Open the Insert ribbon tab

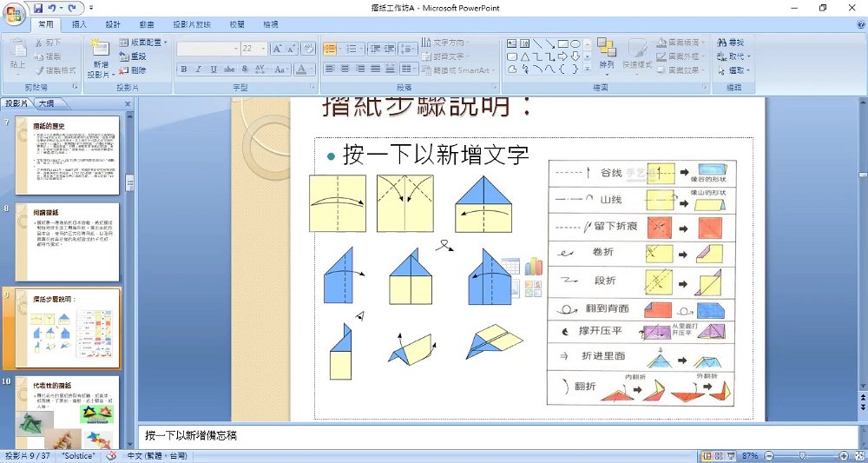[x=79, y=24]
